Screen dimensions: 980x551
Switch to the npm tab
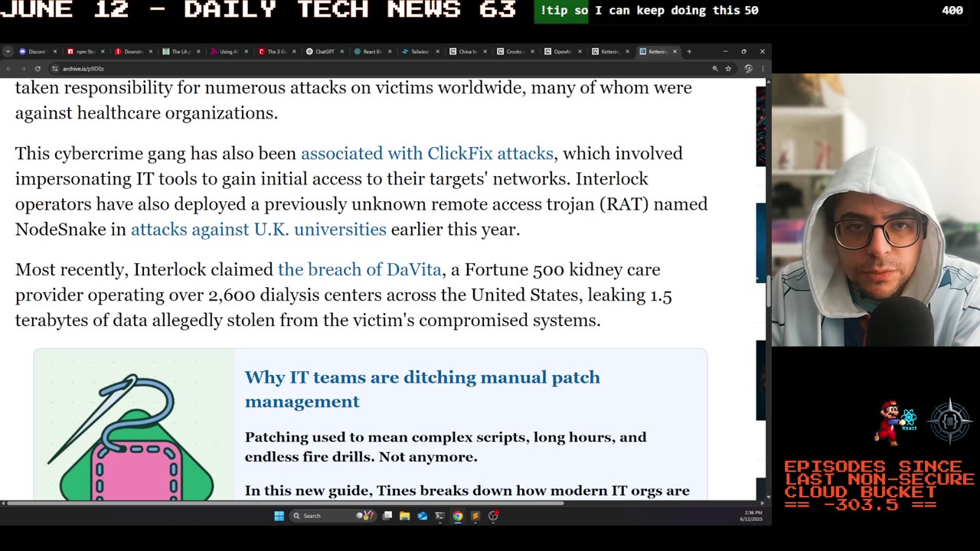coord(85,51)
